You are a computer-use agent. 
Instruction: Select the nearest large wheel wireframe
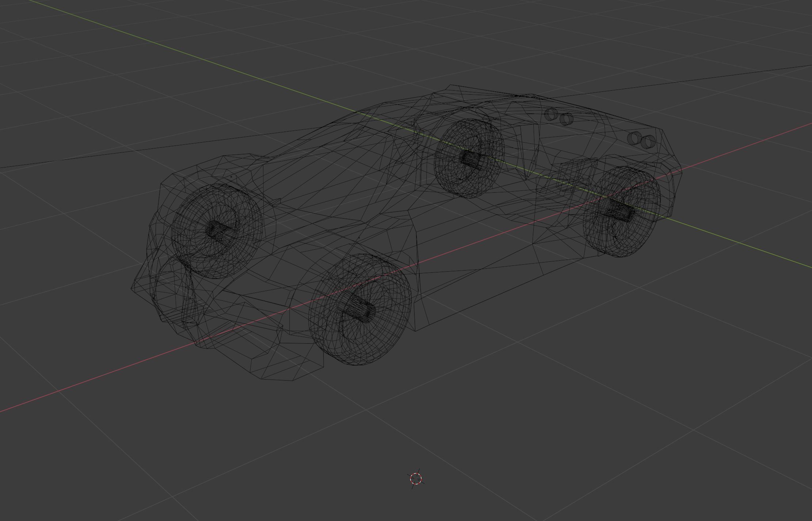pos(360,310)
